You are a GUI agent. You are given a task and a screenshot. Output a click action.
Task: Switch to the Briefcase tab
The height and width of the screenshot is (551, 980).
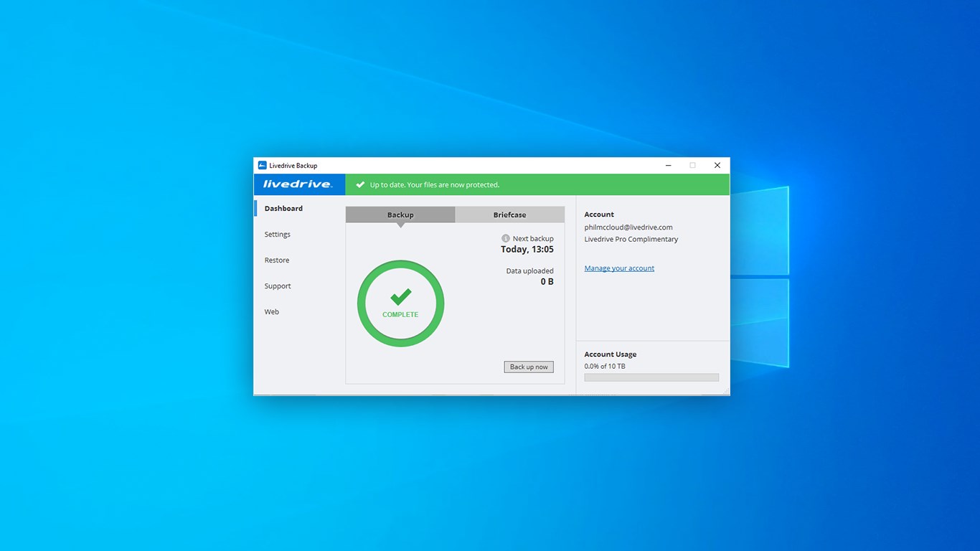[509, 215]
